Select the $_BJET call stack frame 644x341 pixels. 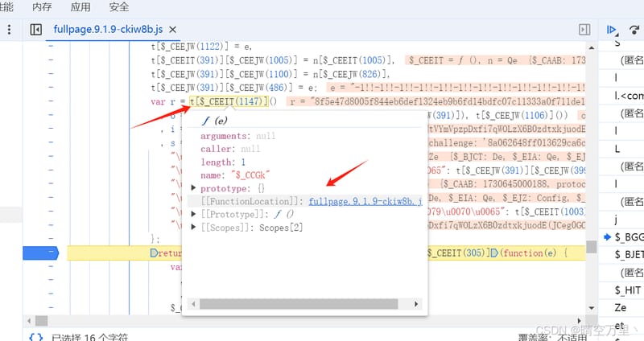coord(629,254)
